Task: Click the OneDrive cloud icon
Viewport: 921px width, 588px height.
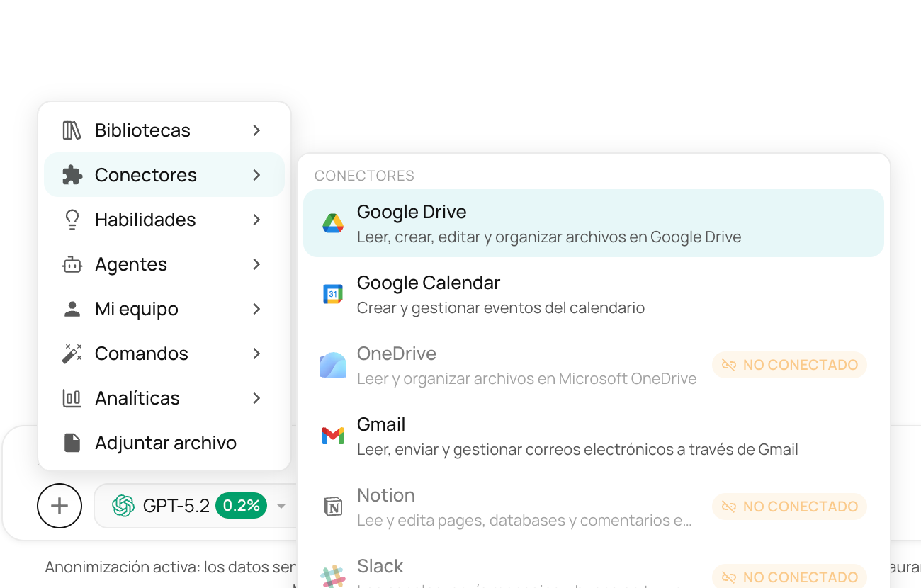Action: pyautogui.click(x=333, y=365)
